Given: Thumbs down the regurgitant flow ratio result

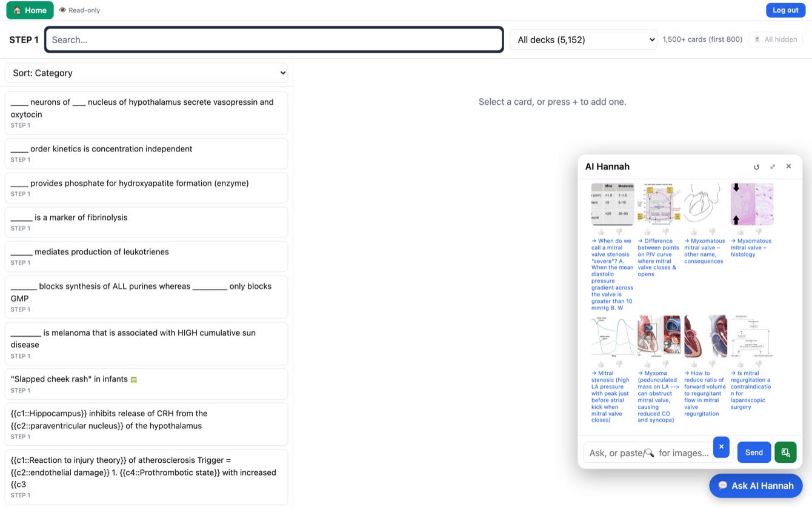Looking at the screenshot, I should click(x=712, y=364).
